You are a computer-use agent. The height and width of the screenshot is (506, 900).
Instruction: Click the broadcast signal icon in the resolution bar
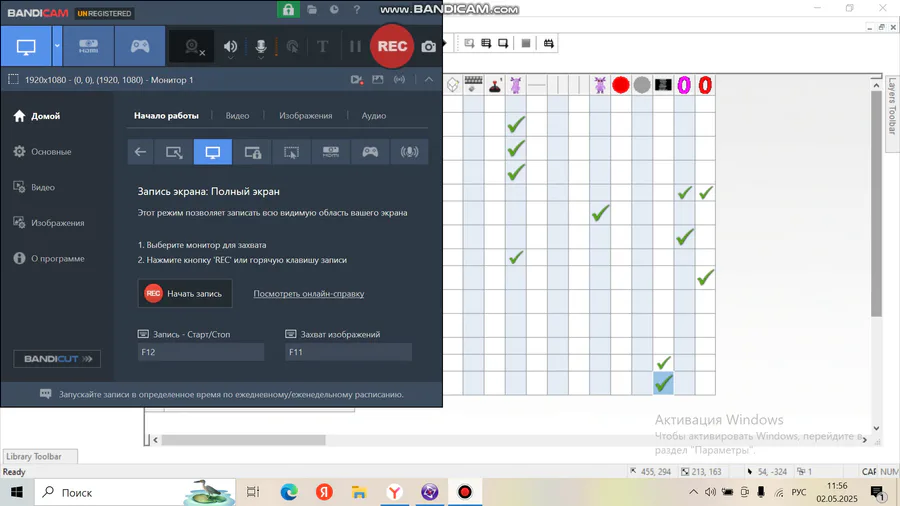point(399,80)
